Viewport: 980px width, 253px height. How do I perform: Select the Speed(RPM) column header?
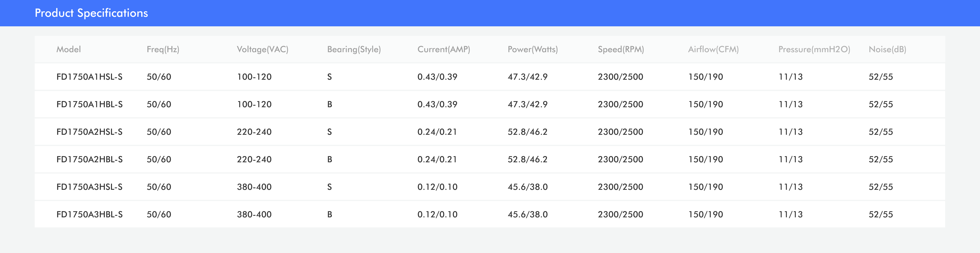pos(621,50)
